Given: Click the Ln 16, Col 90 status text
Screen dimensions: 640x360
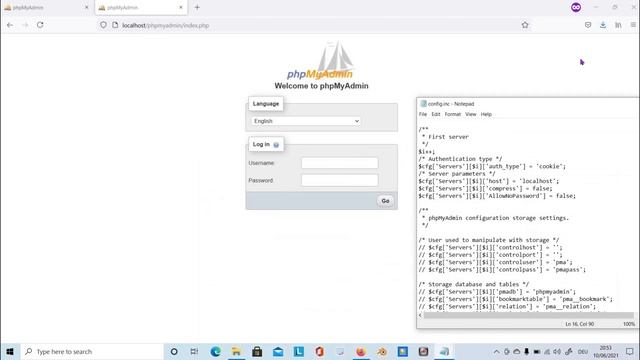Looking at the screenshot, I should click(x=580, y=324).
